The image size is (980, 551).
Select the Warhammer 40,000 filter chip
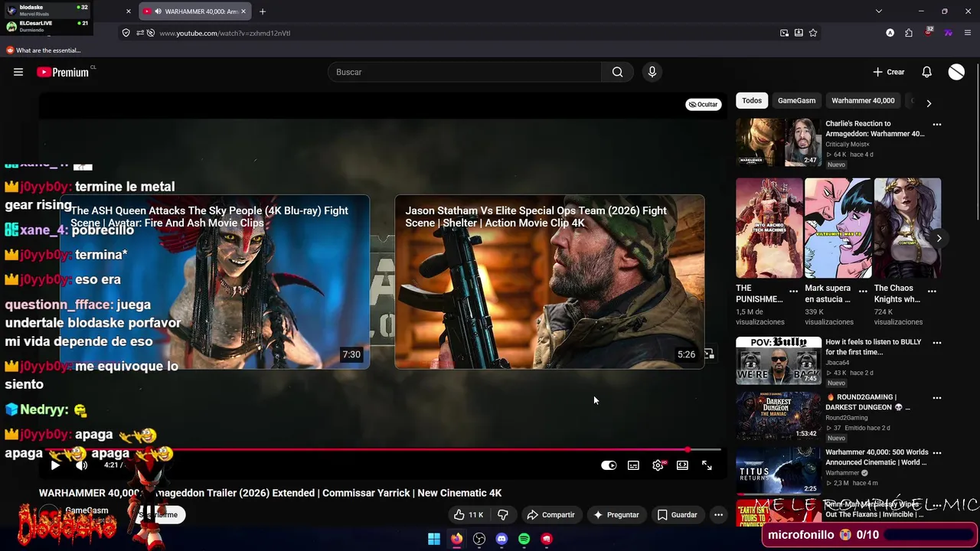click(x=863, y=100)
